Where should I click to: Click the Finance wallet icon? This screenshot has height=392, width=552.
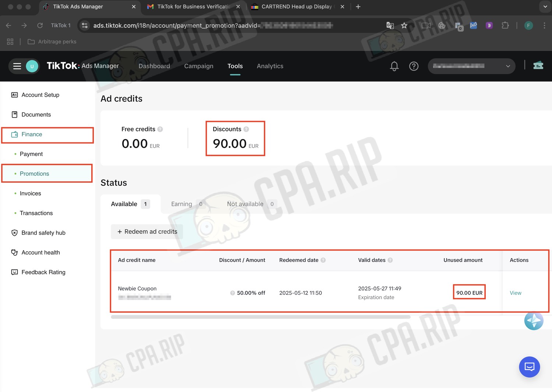point(14,134)
